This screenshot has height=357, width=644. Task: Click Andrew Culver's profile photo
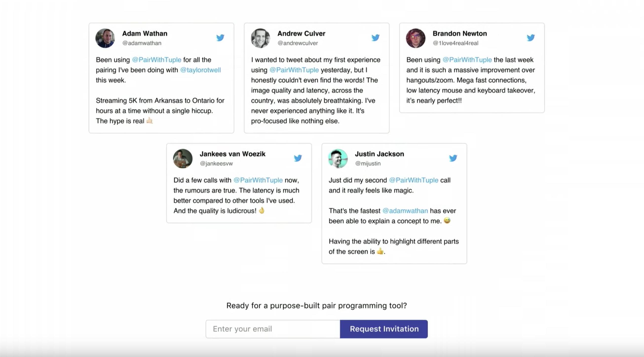tap(261, 38)
